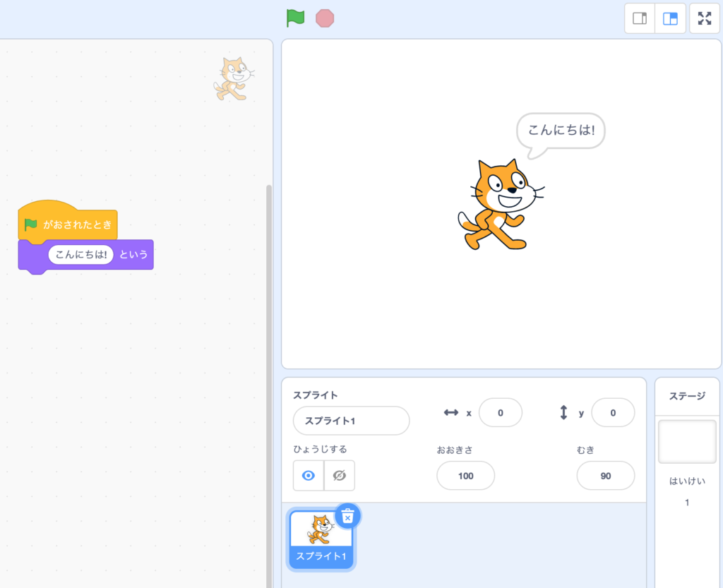Click the sprite name field スプライト1
Screen dimensions: 723x588
pos(351,421)
